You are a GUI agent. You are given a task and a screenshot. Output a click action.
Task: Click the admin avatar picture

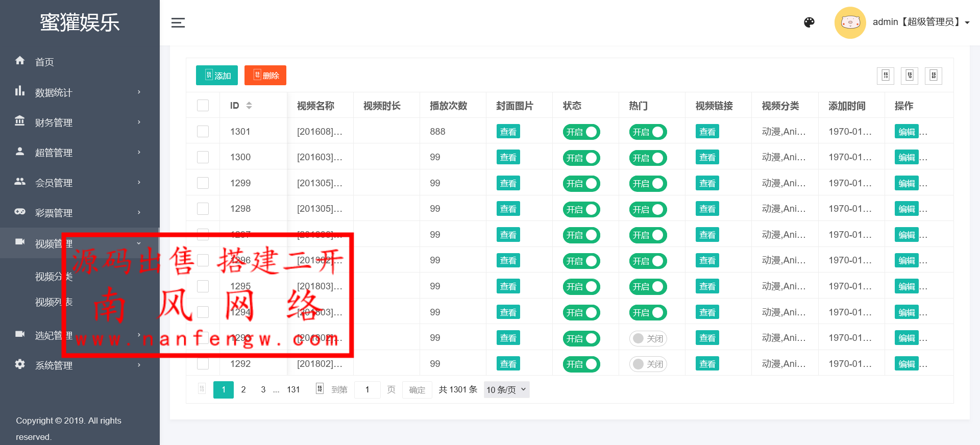[850, 22]
